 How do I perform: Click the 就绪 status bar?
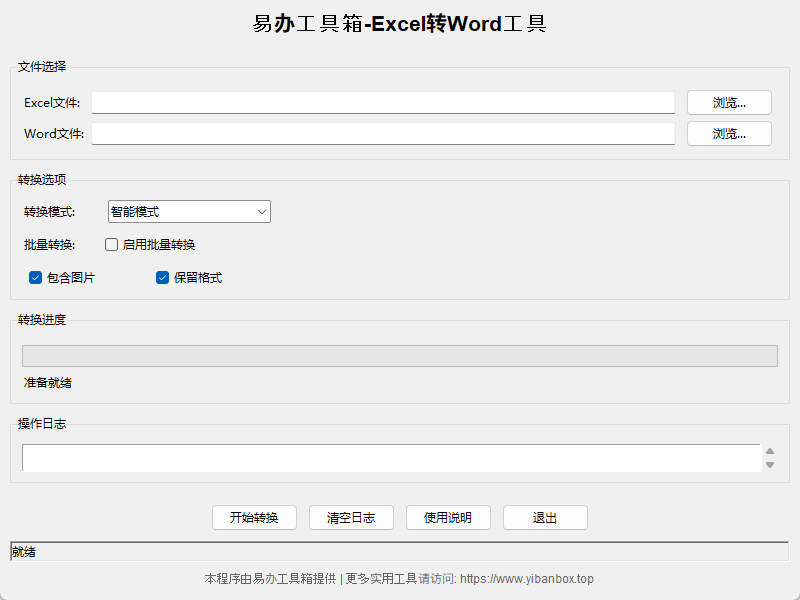(x=399, y=552)
